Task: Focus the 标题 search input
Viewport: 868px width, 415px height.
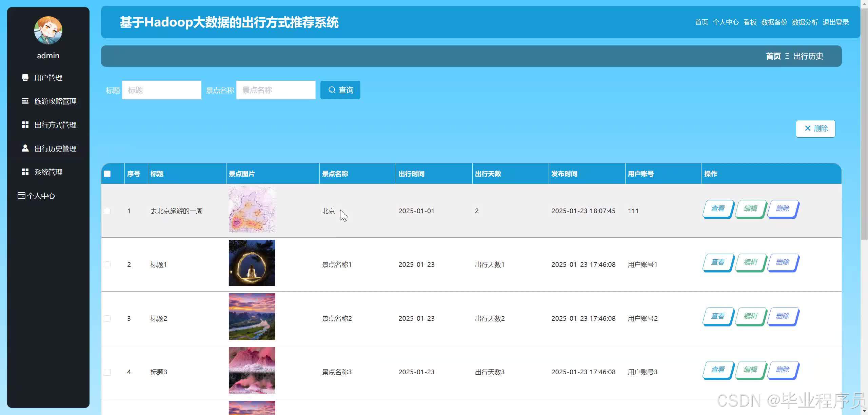Action: (162, 90)
